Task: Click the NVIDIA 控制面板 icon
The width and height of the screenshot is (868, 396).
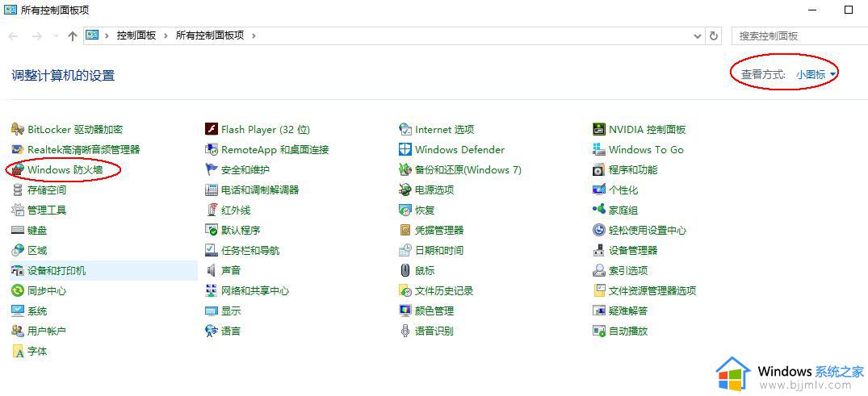Action: click(x=599, y=129)
